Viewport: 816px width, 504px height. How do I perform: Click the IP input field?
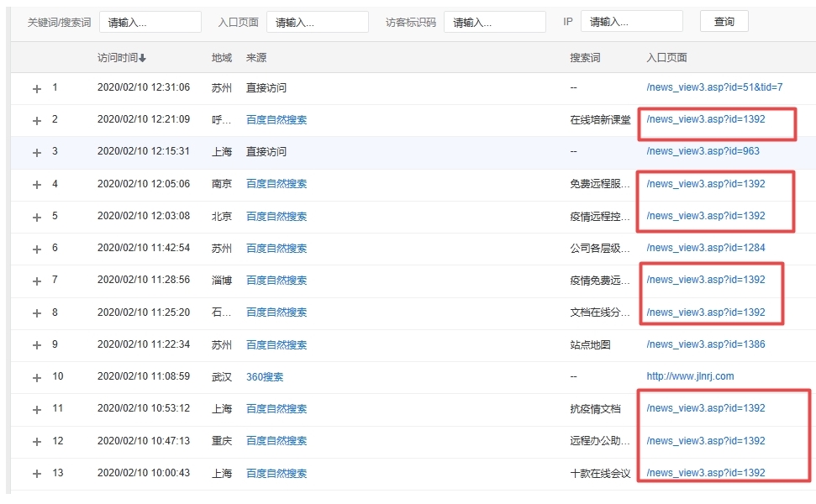(632, 20)
